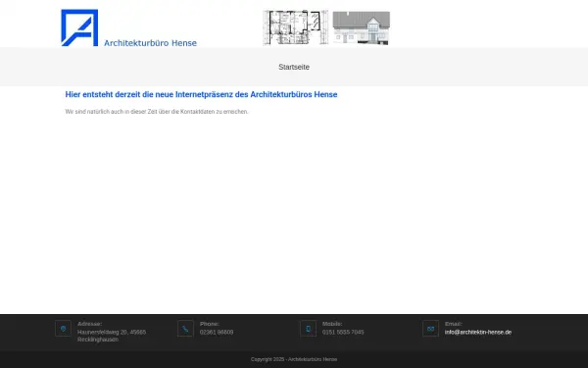
Task: Click the Mobile: label
Action: click(x=332, y=324)
